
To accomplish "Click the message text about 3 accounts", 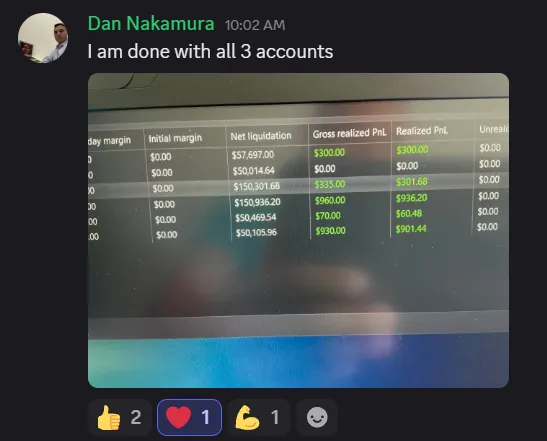I will [x=210, y=52].
